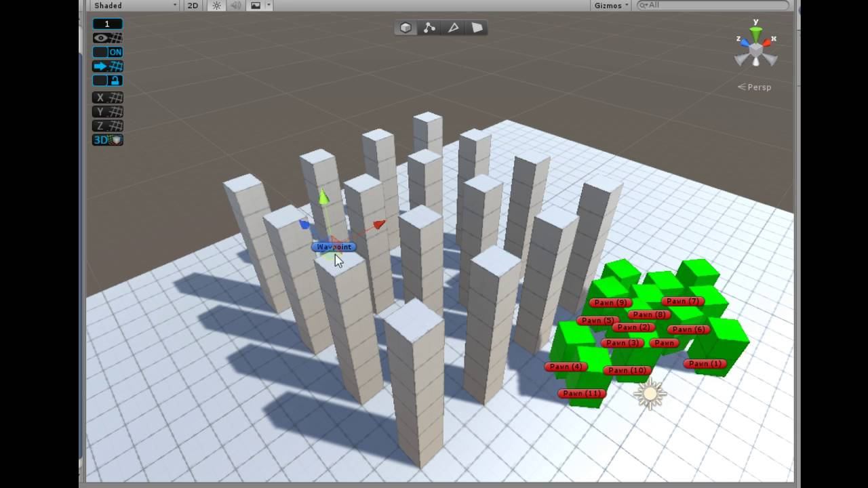Toggle skybox and effects image icon
The height and width of the screenshot is (488, 868).
tap(256, 5)
